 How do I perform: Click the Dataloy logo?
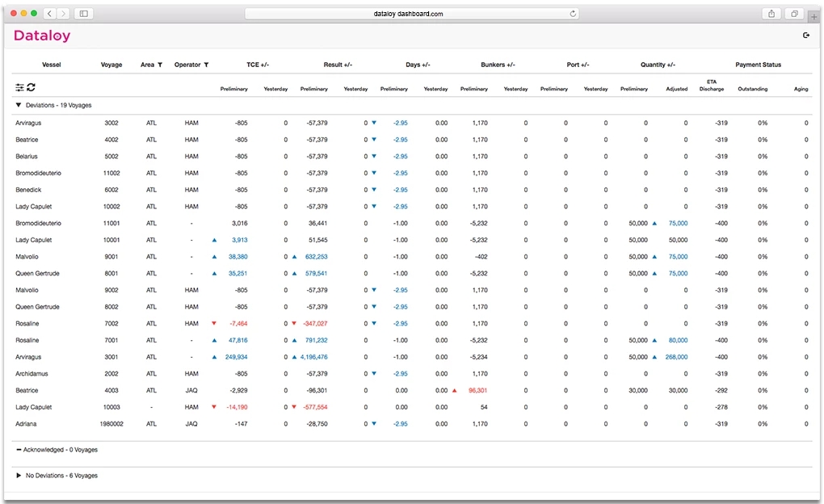(42, 36)
